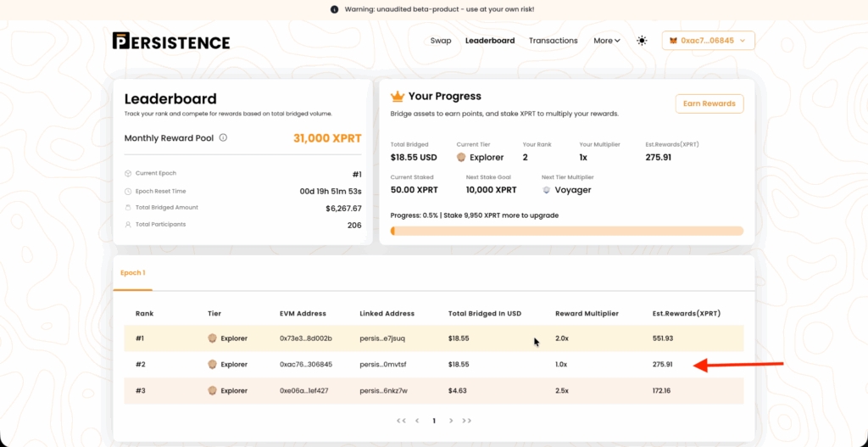Click the Explorer tier badge in Current Tier

click(462, 157)
